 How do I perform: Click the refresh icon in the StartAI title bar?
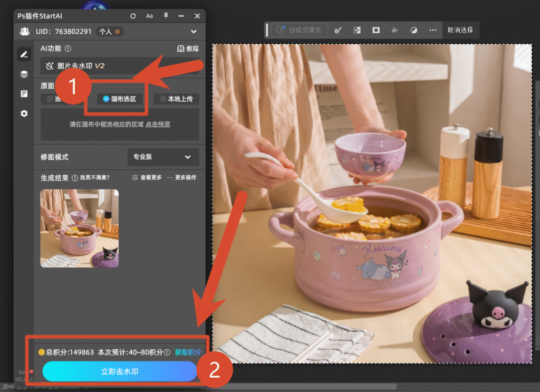pos(133,16)
